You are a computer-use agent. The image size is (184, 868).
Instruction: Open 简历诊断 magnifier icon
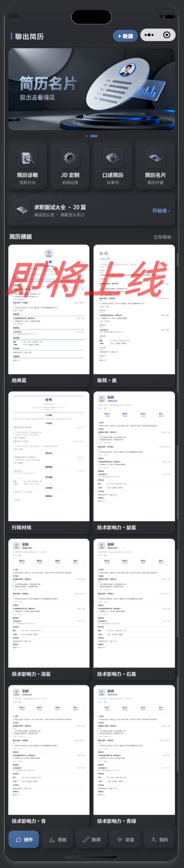point(28,158)
